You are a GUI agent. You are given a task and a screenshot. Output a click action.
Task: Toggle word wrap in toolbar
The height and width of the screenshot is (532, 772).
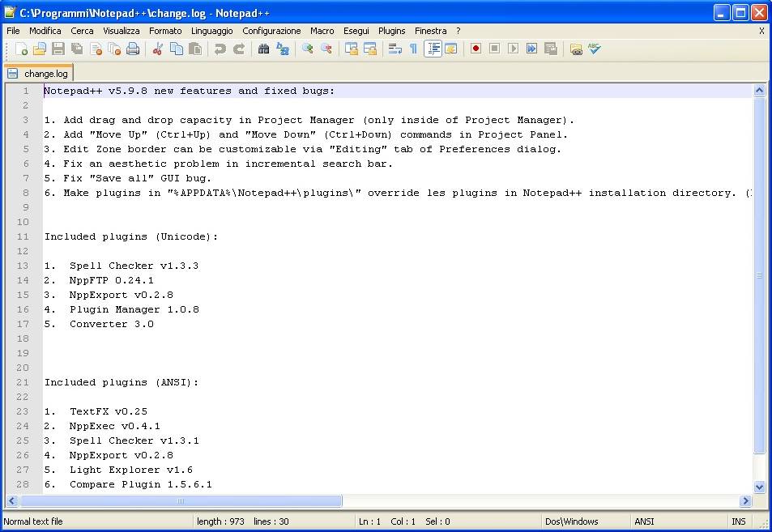point(395,49)
